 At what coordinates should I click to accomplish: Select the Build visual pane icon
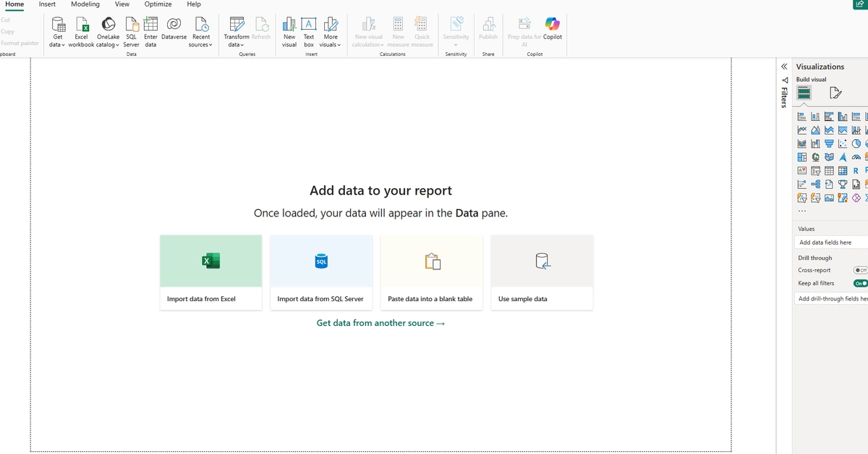pos(804,93)
